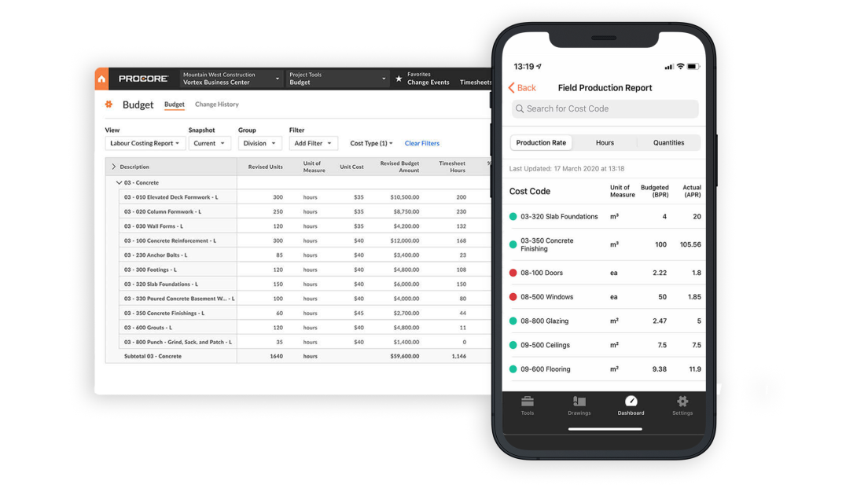868x488 pixels.
Task: Click inside the Search for Cost Code field
Action: pos(605,108)
